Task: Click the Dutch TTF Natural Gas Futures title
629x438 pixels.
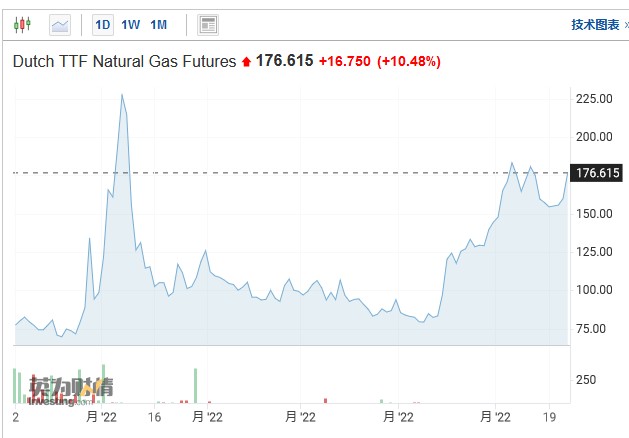Action: coord(124,62)
